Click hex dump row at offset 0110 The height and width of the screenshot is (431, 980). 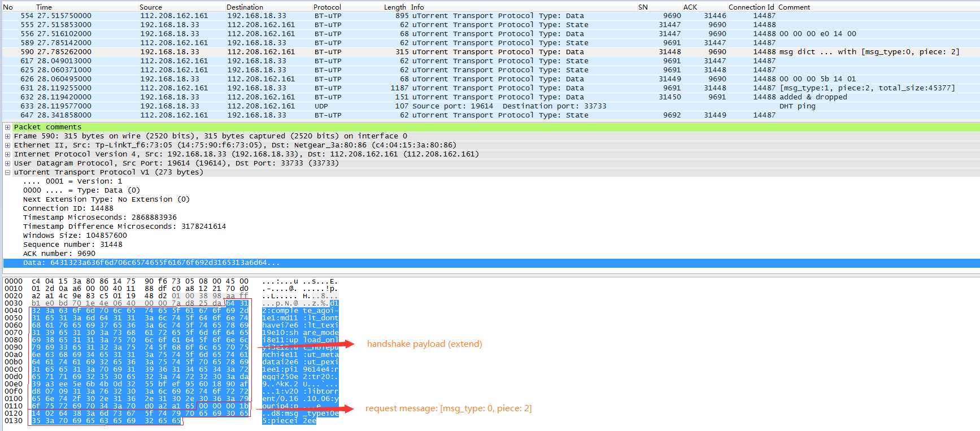click(x=171, y=406)
